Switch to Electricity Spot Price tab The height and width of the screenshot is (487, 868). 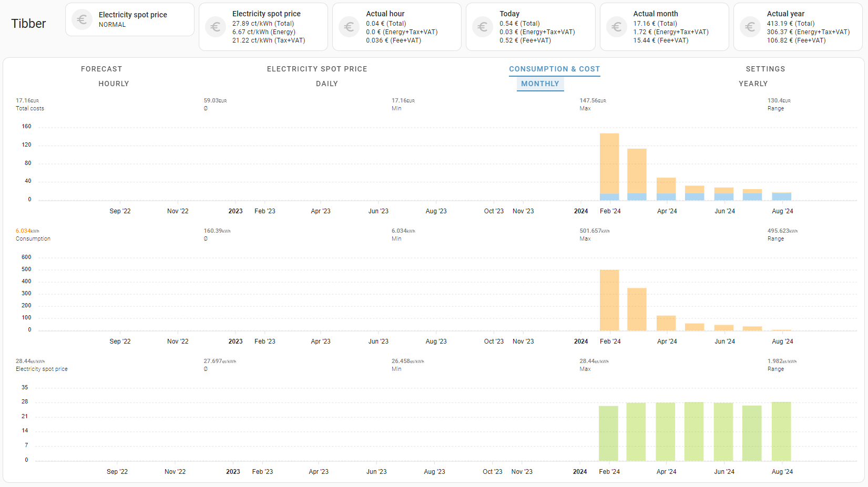317,69
